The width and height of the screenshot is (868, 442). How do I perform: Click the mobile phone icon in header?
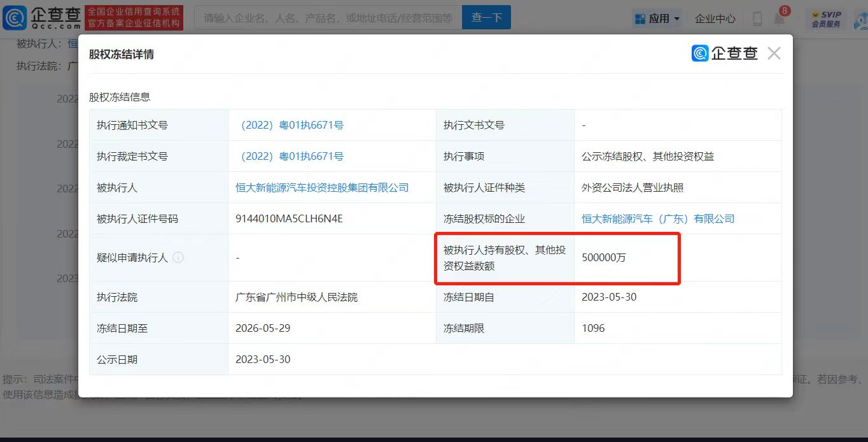tap(757, 18)
